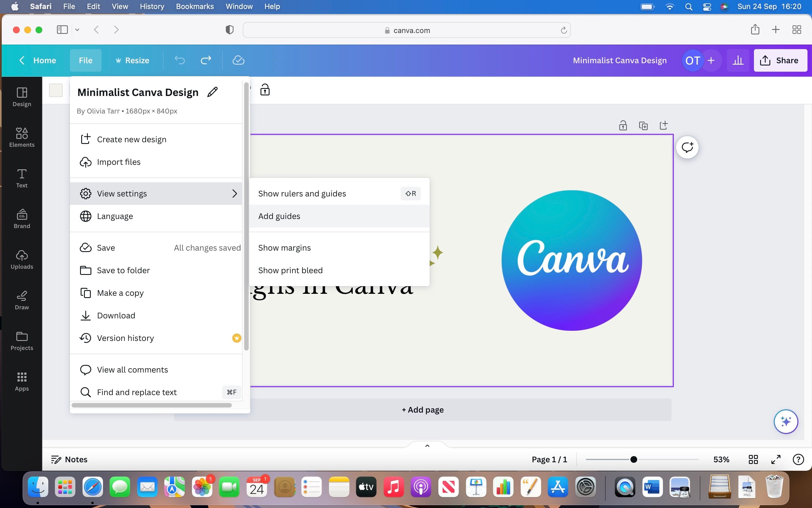Click design title in Canva header
Viewport: 812px width, 508px height.
coord(619,60)
